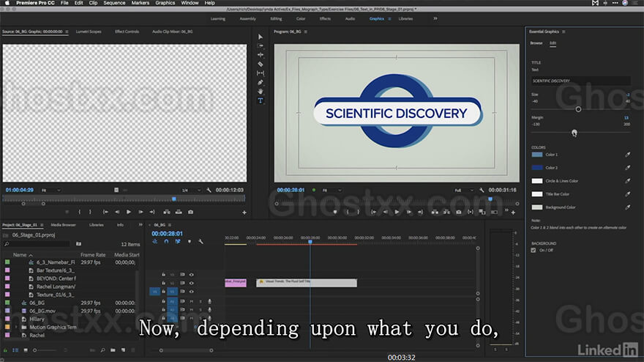Image resolution: width=644 pixels, height=362 pixels.
Task: Expand workspace overflow chevrons
Action: click(435, 18)
